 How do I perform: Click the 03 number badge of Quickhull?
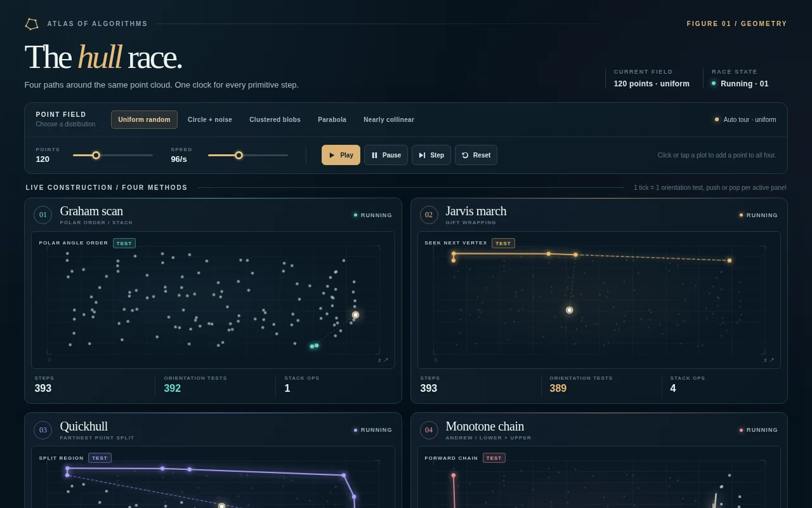point(43,430)
